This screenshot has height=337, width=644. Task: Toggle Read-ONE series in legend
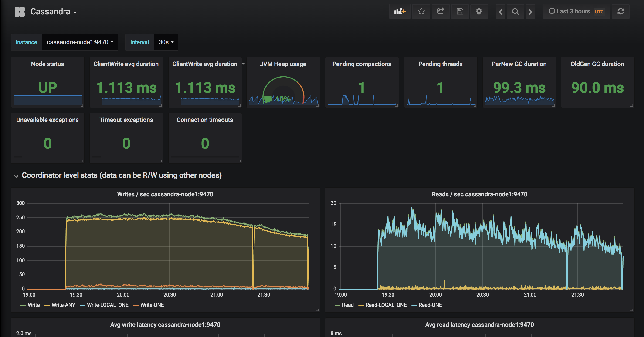430,305
